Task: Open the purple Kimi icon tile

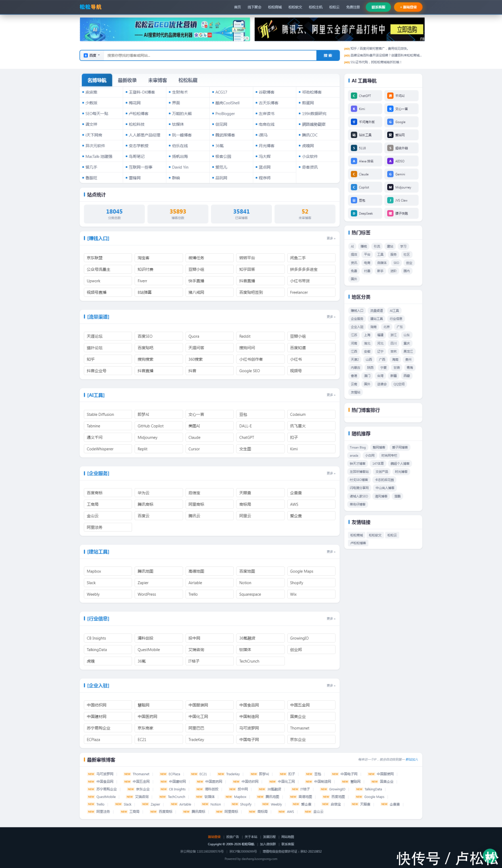Action: (x=354, y=109)
